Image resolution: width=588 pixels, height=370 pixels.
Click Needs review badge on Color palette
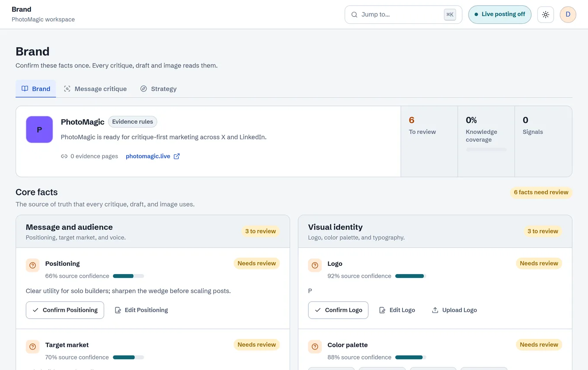[539, 344]
